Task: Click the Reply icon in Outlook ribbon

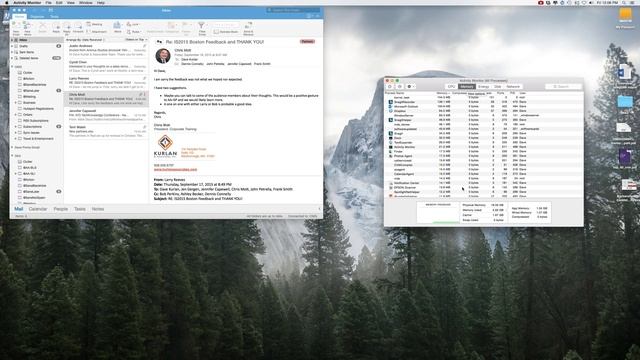Action: 56,28
